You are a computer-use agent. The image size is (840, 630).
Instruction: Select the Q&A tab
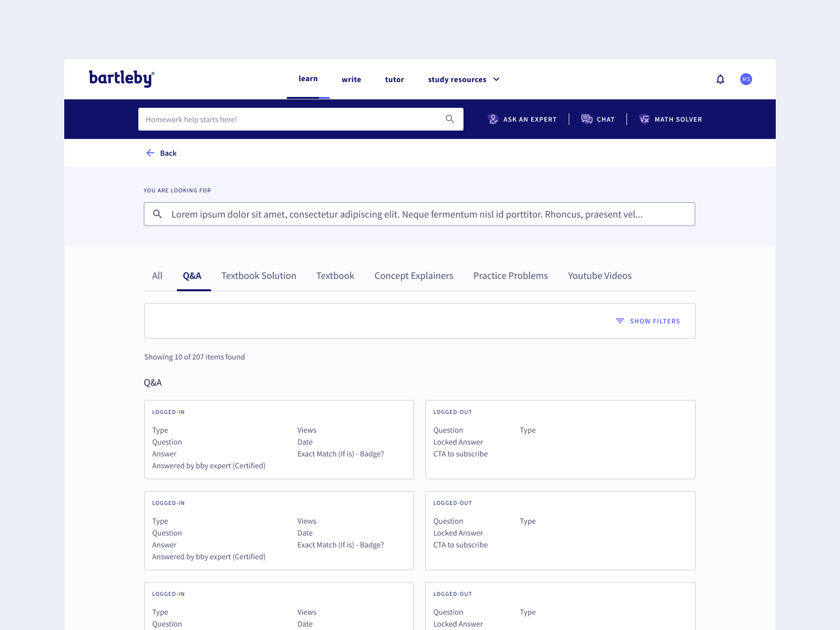point(192,276)
